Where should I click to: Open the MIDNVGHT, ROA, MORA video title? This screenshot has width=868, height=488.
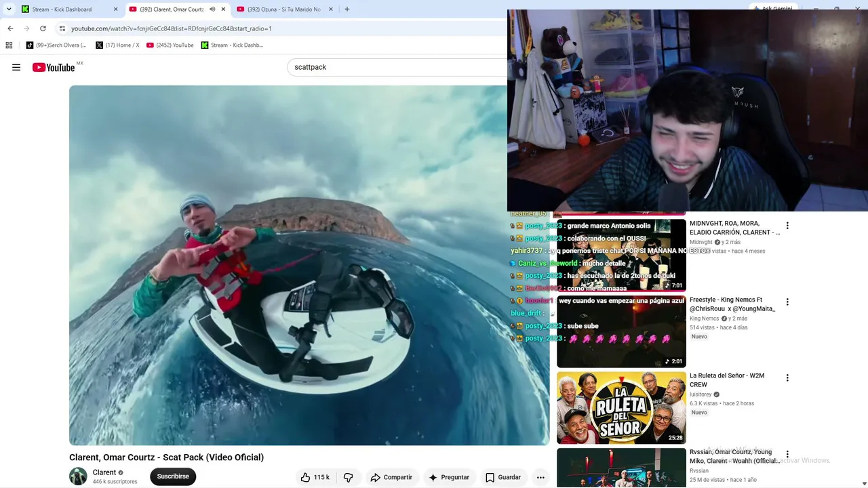click(734, 228)
